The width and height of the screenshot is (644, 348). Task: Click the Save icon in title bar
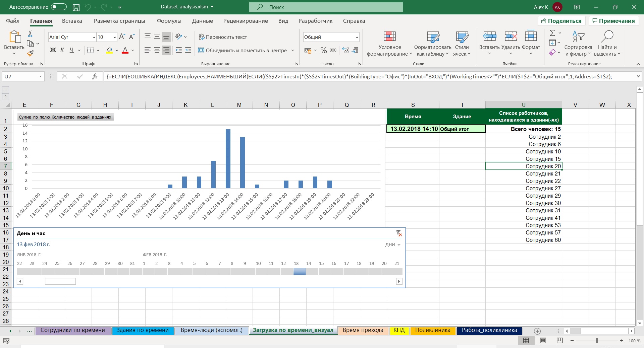76,7
